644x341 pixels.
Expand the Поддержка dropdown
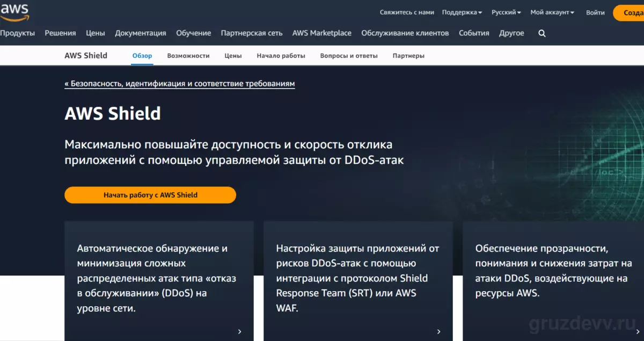(462, 12)
